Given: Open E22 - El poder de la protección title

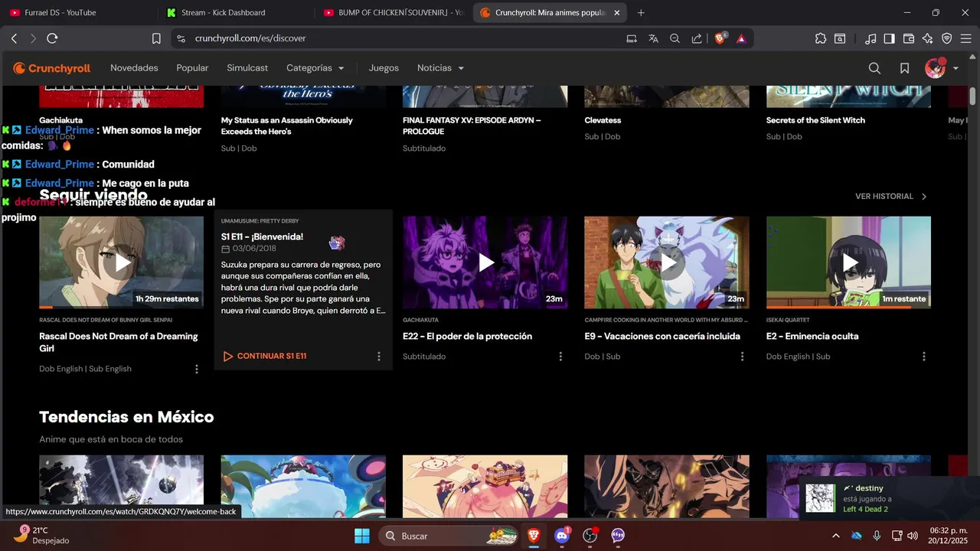Looking at the screenshot, I should click(467, 336).
